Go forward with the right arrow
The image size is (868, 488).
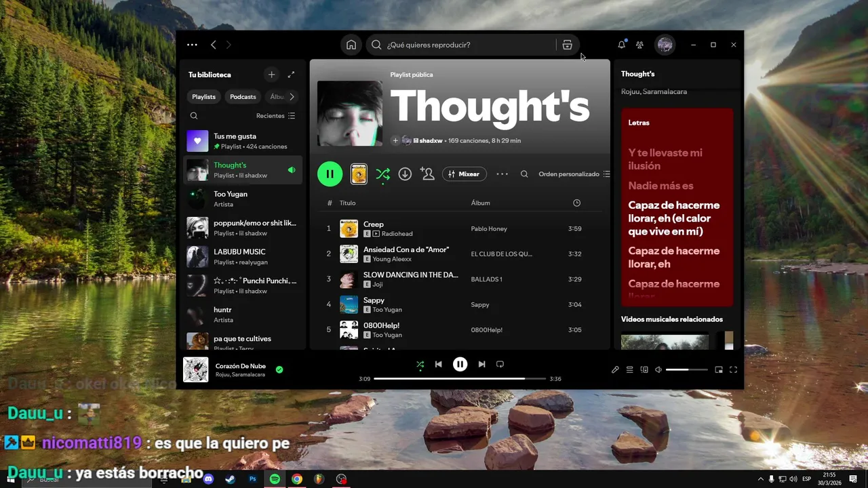[x=229, y=45]
